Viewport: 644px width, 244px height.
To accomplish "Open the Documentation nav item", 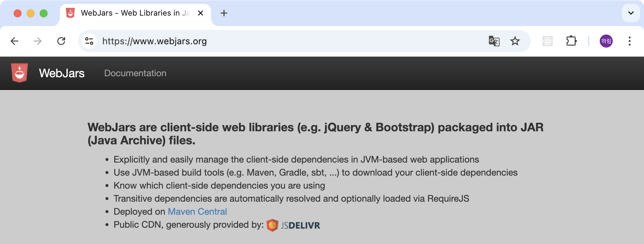I will pos(135,73).
